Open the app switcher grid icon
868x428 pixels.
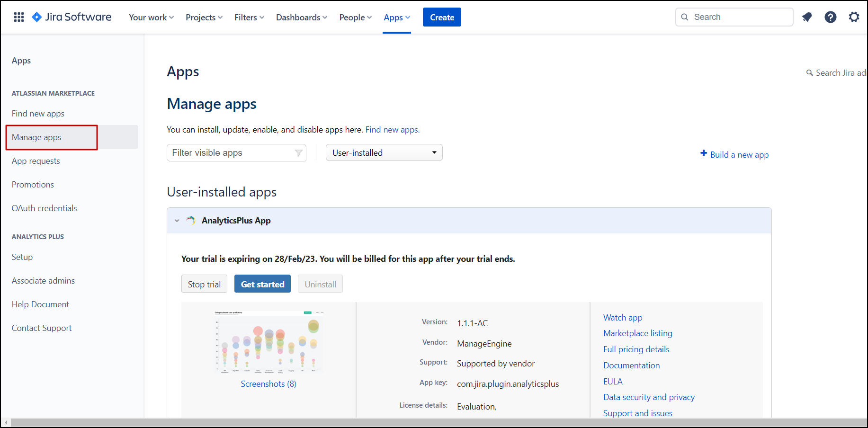coord(19,18)
